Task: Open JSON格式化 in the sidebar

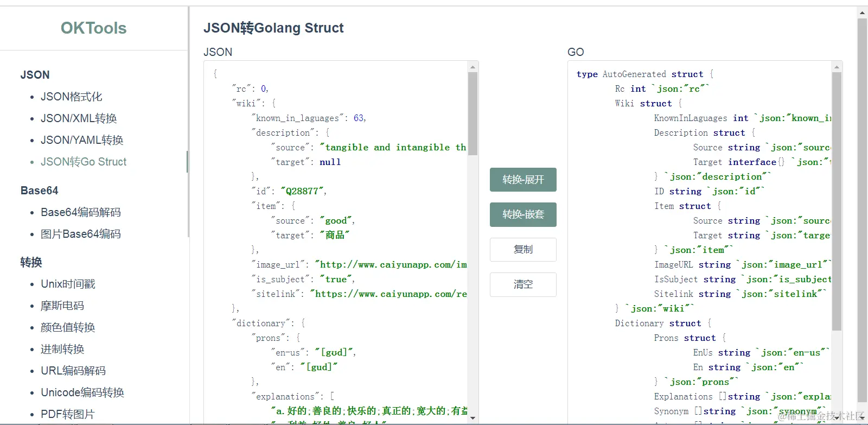Action: coord(71,97)
